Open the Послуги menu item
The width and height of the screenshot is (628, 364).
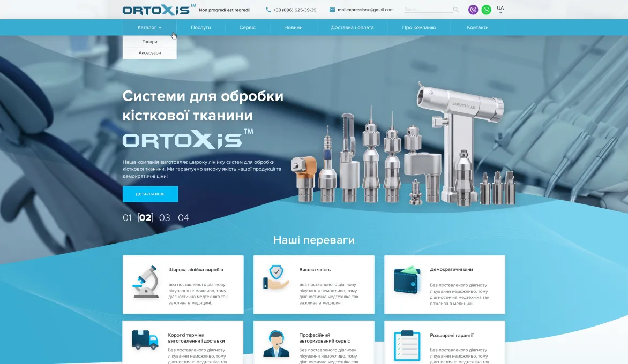point(200,28)
